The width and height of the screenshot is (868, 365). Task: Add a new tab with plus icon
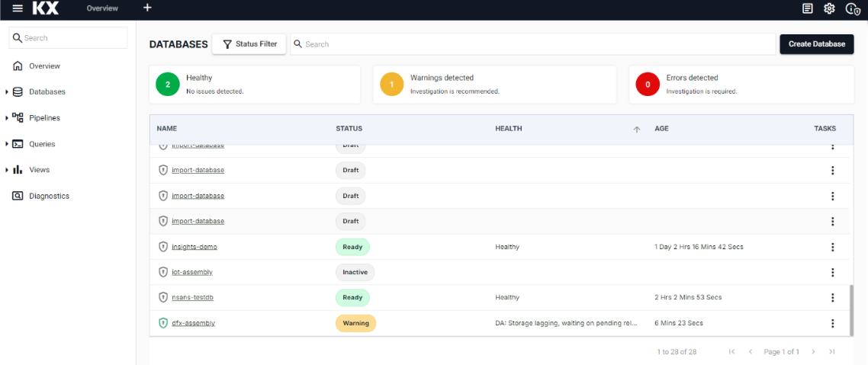click(147, 8)
